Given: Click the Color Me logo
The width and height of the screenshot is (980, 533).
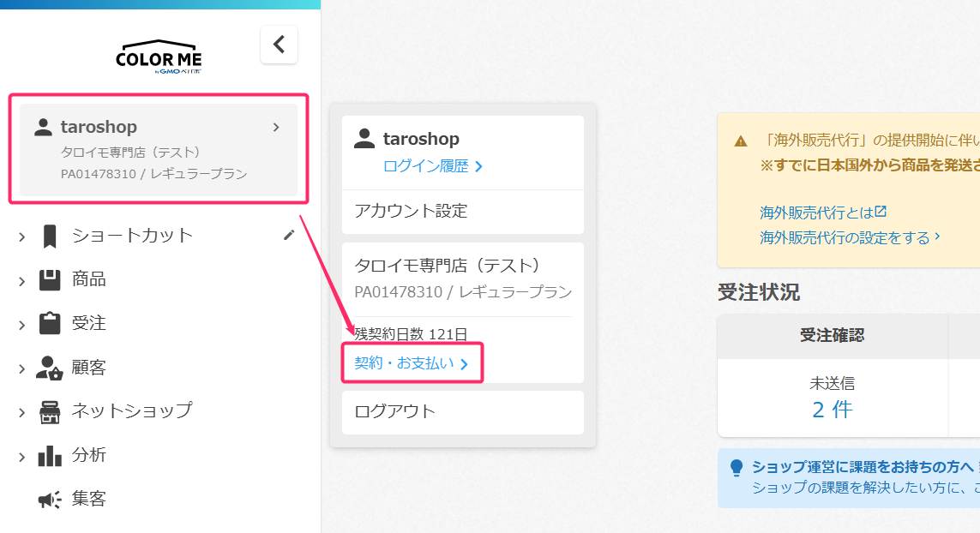Looking at the screenshot, I should coord(159,57).
